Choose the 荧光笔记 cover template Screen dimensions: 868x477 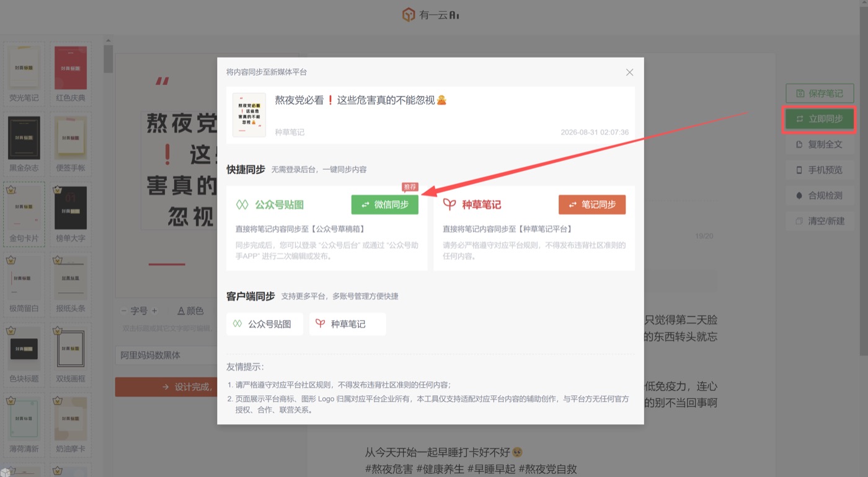tap(24, 74)
